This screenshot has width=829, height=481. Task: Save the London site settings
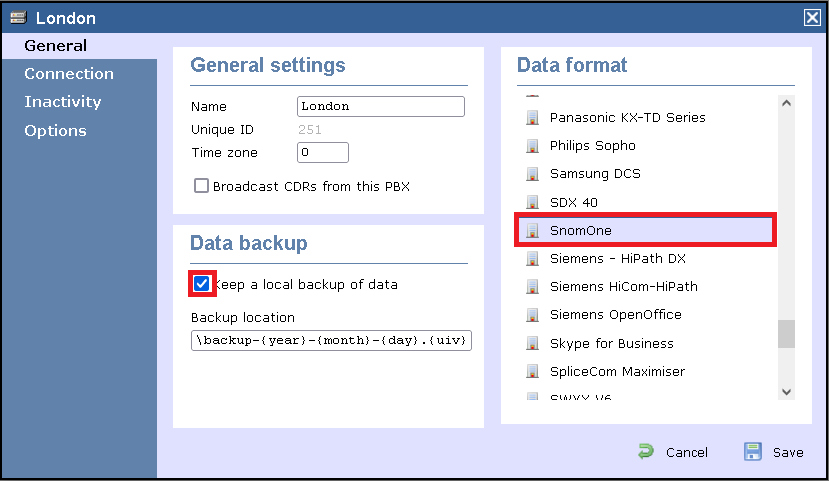pyautogui.click(x=774, y=452)
